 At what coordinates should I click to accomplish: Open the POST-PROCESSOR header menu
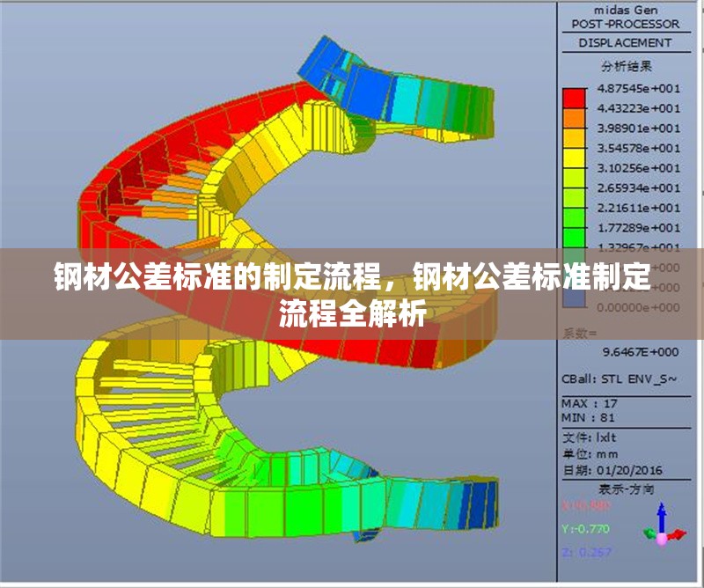(x=627, y=23)
